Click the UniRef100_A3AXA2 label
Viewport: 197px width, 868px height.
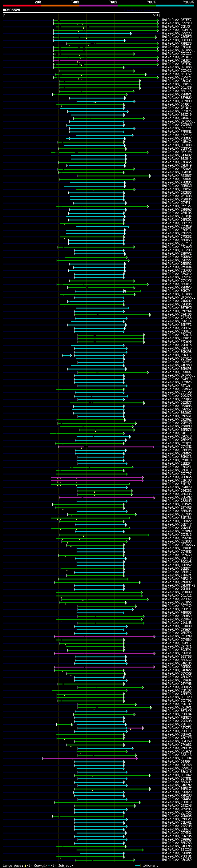point(177,81)
